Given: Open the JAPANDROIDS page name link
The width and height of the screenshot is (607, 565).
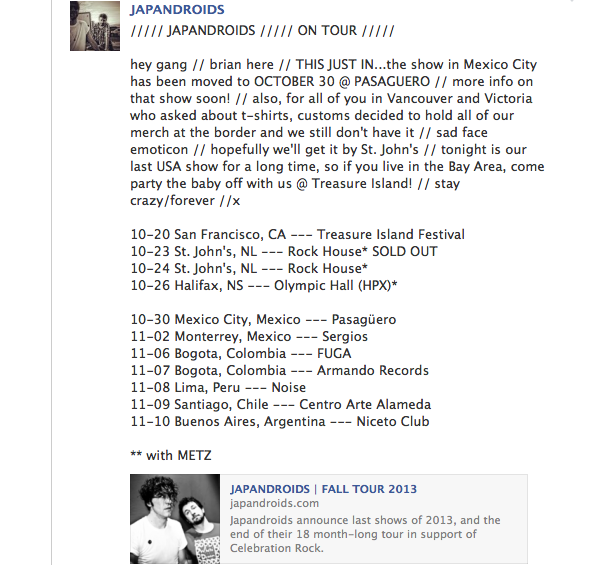Looking at the screenshot, I should [177, 10].
